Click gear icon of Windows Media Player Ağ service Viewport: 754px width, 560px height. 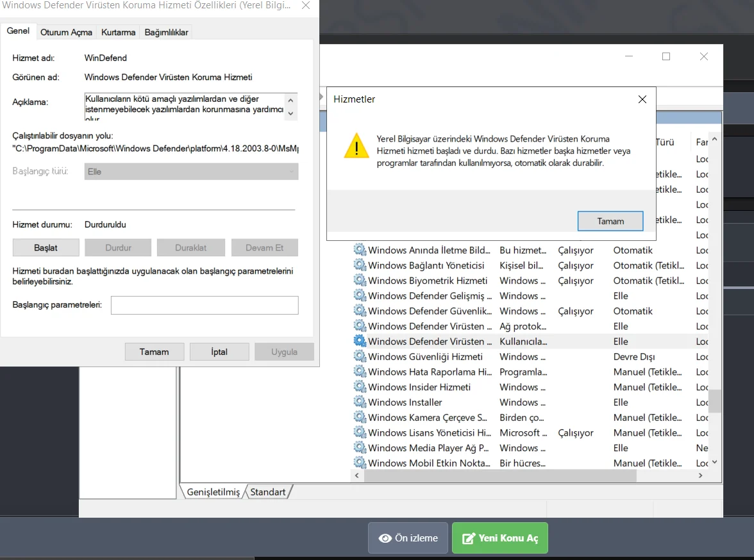(x=359, y=447)
